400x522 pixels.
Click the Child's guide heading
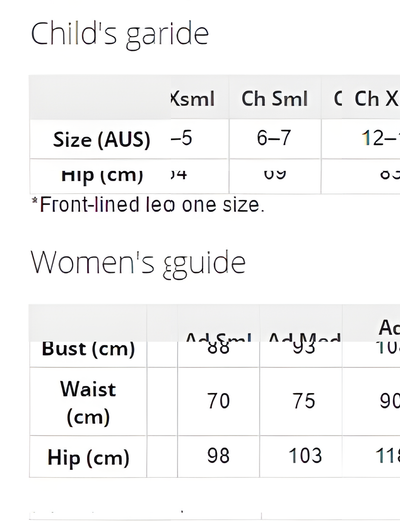point(120,34)
